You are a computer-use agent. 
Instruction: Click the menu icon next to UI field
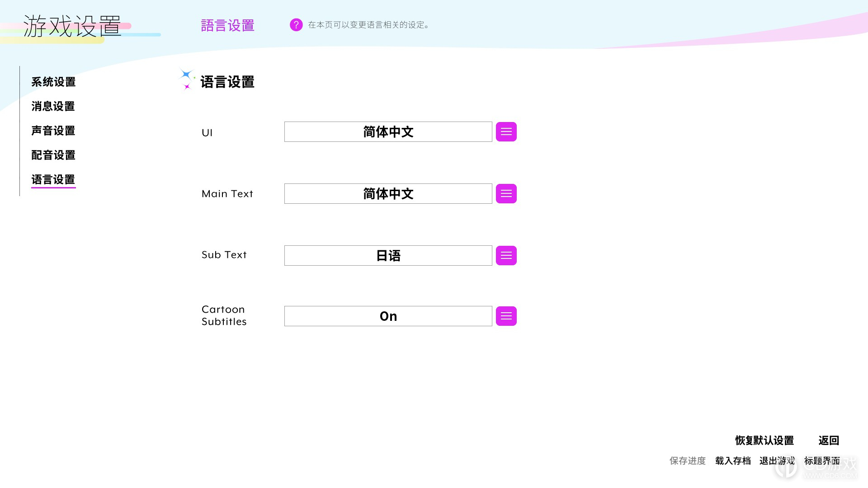pyautogui.click(x=506, y=131)
